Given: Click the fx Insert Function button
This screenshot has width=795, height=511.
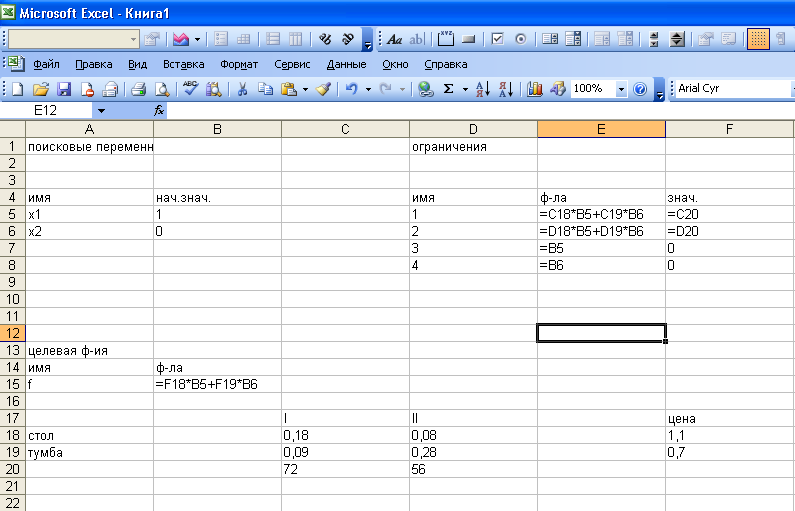Looking at the screenshot, I should [x=159, y=111].
